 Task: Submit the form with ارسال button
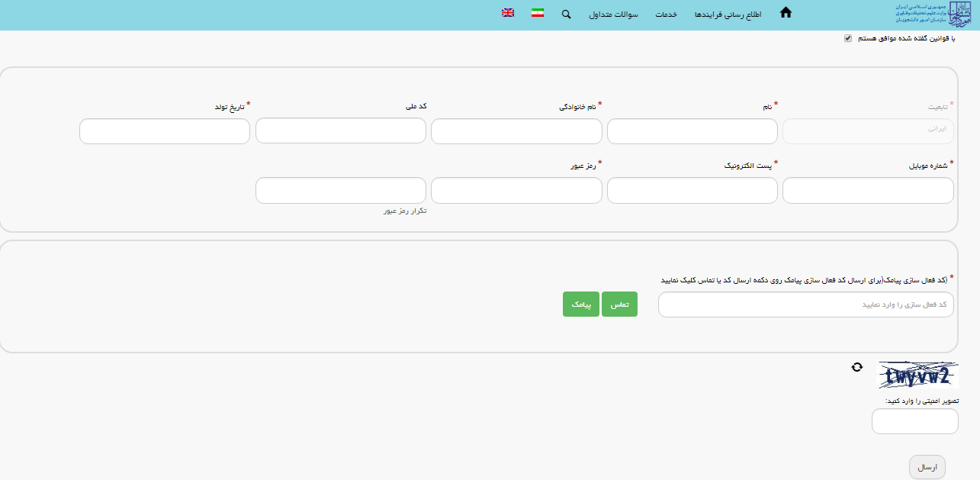(x=927, y=467)
